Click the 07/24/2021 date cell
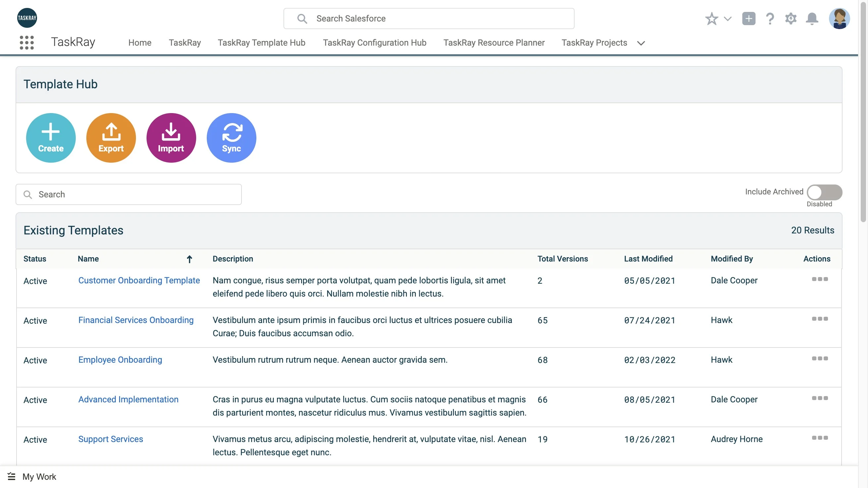 (x=649, y=321)
